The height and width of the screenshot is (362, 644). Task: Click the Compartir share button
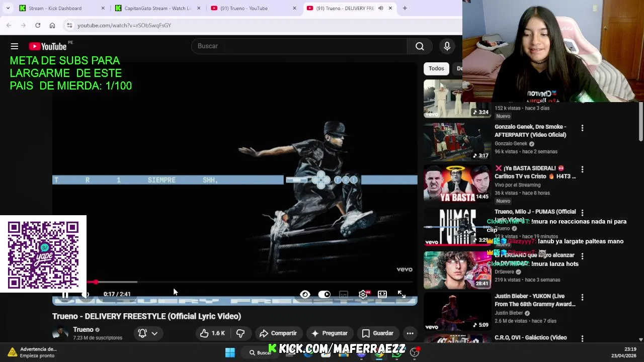click(278, 333)
